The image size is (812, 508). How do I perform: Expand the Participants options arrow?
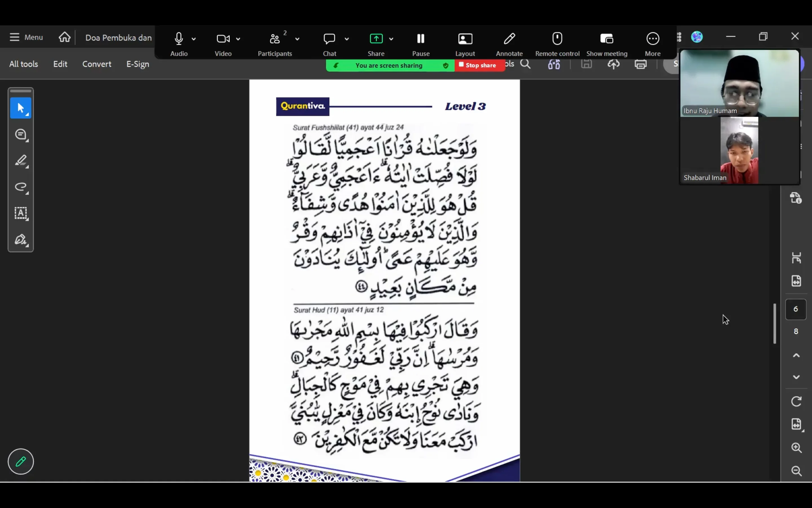pyautogui.click(x=297, y=39)
